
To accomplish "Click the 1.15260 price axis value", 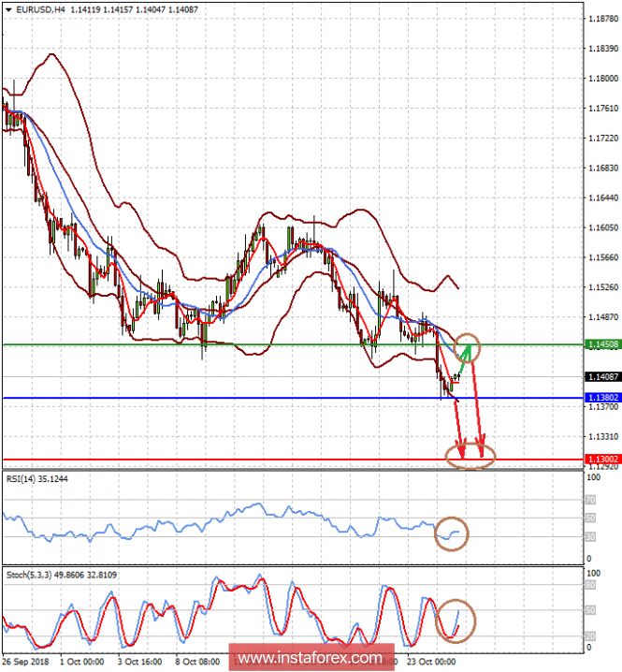I will pyautogui.click(x=603, y=287).
